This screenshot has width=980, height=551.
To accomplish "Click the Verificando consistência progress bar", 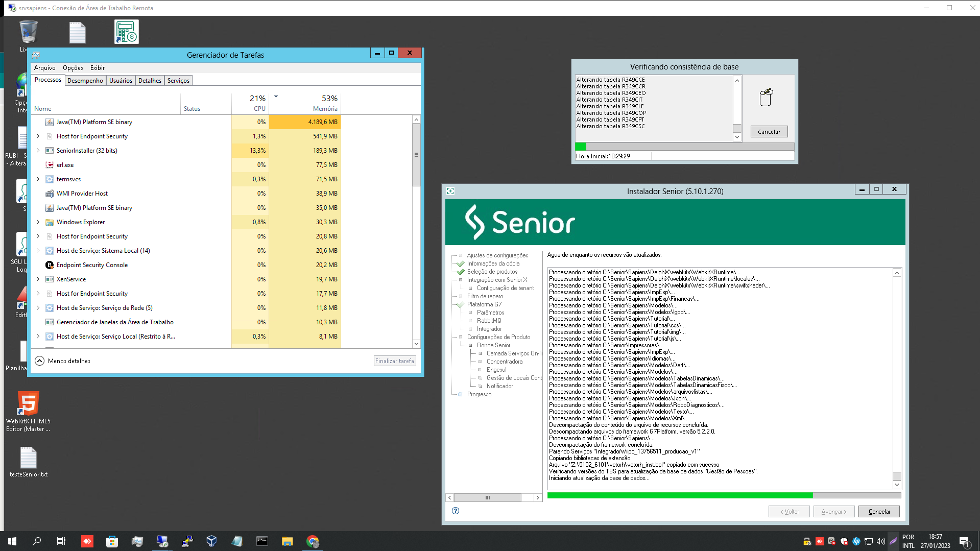I will click(x=684, y=147).
